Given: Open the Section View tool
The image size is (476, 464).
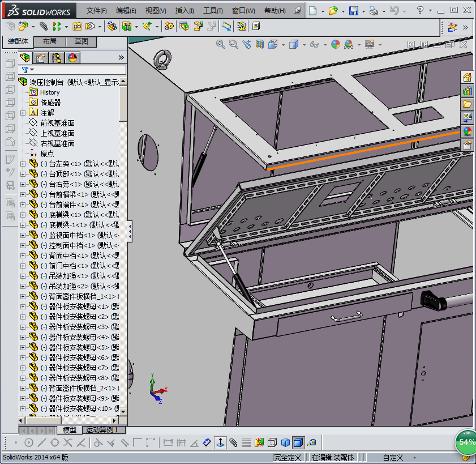Looking at the screenshot, I should pos(260,44).
